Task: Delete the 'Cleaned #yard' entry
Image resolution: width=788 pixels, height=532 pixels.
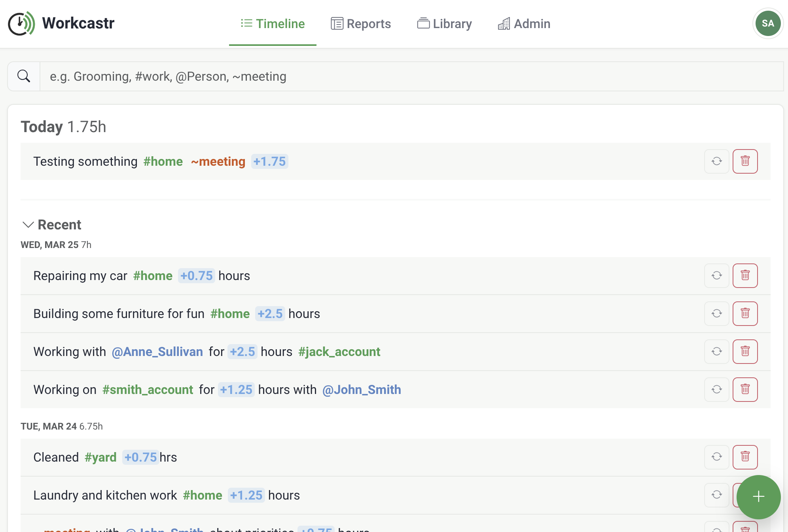Action: pos(745,457)
